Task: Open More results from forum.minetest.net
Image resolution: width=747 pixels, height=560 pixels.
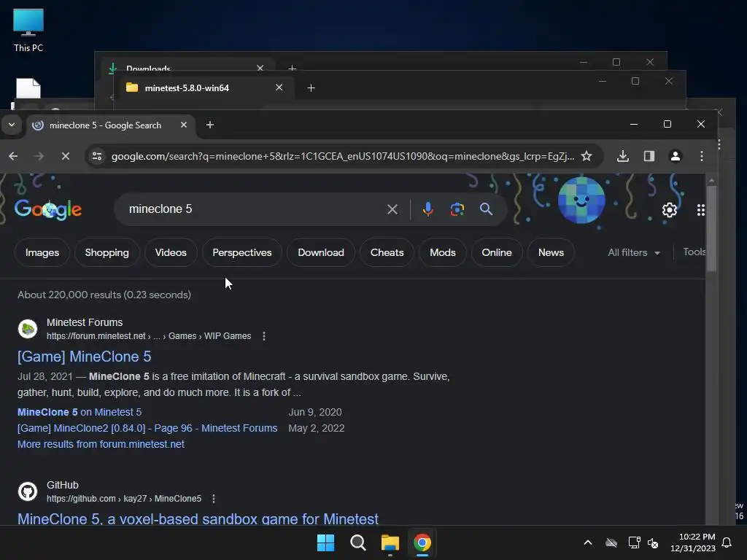Action: point(101,444)
